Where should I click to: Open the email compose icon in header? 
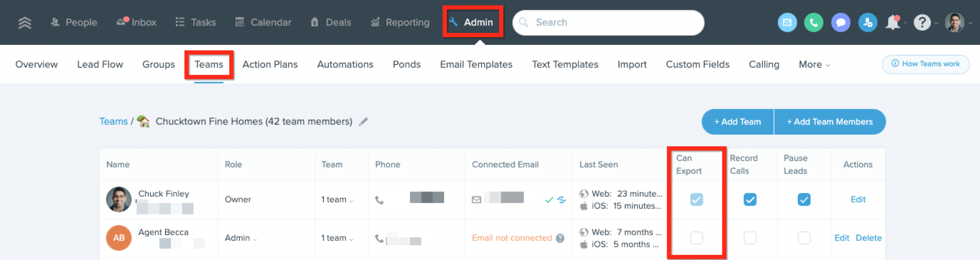click(787, 22)
